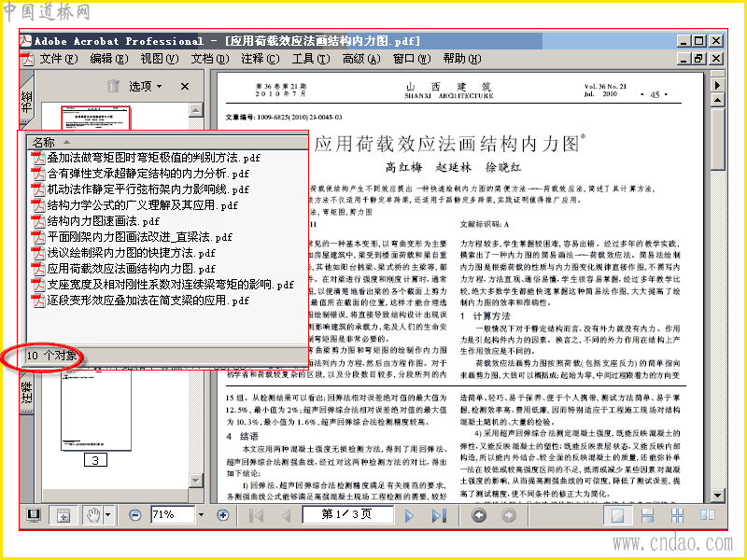747x560 pixels.
Task: Delete thumbnail with trash can icon
Action: pyautogui.click(x=113, y=86)
